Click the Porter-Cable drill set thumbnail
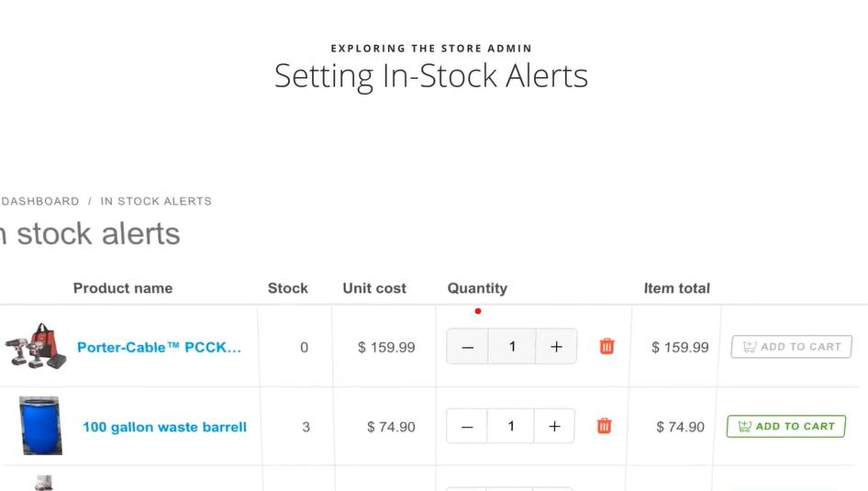This screenshot has height=491, width=868. tap(37, 345)
